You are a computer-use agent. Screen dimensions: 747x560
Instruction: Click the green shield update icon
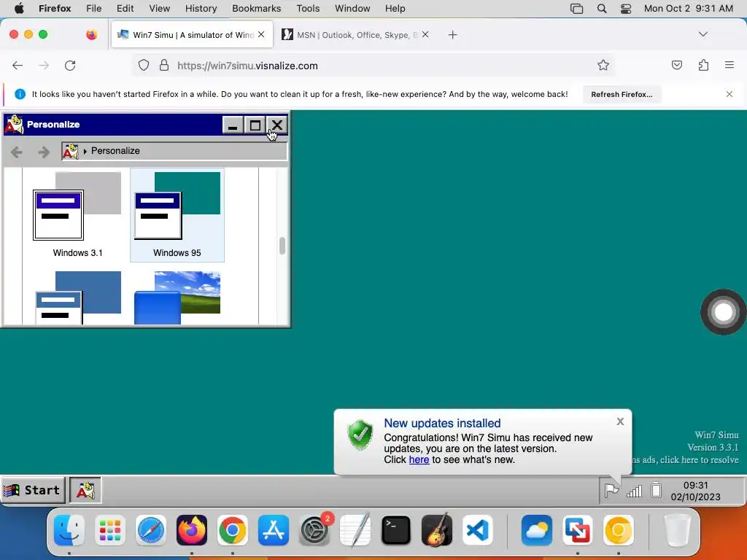(x=360, y=435)
